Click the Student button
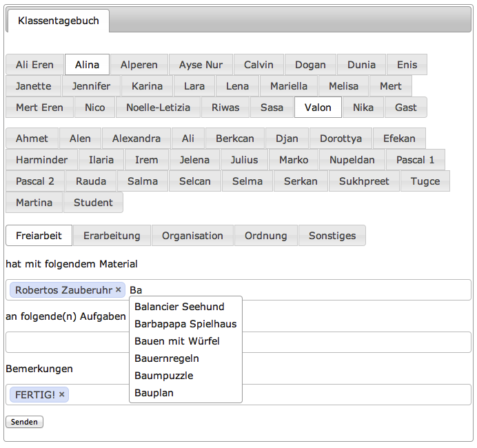 tap(93, 203)
